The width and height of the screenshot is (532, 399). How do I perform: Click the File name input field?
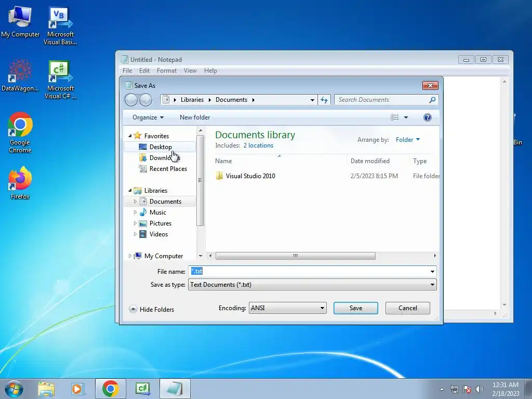click(309, 271)
